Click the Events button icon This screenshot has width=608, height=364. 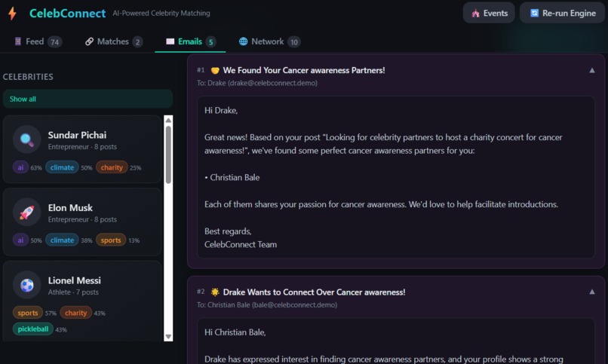pos(475,13)
